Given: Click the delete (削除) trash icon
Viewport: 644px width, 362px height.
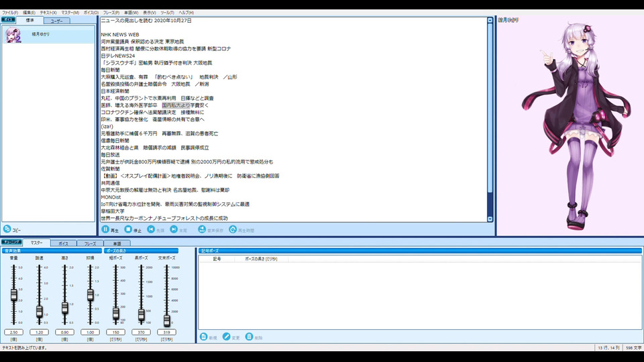Looking at the screenshot, I should (x=249, y=337).
